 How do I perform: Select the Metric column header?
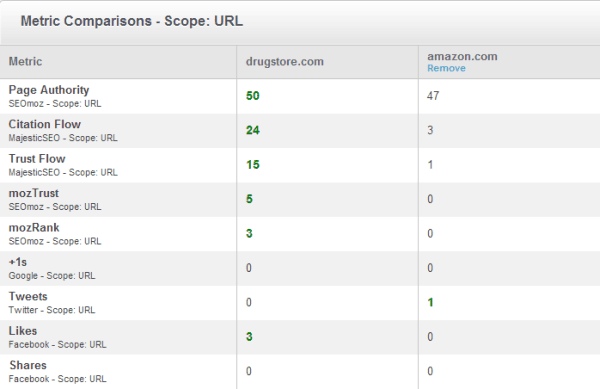pos(25,61)
